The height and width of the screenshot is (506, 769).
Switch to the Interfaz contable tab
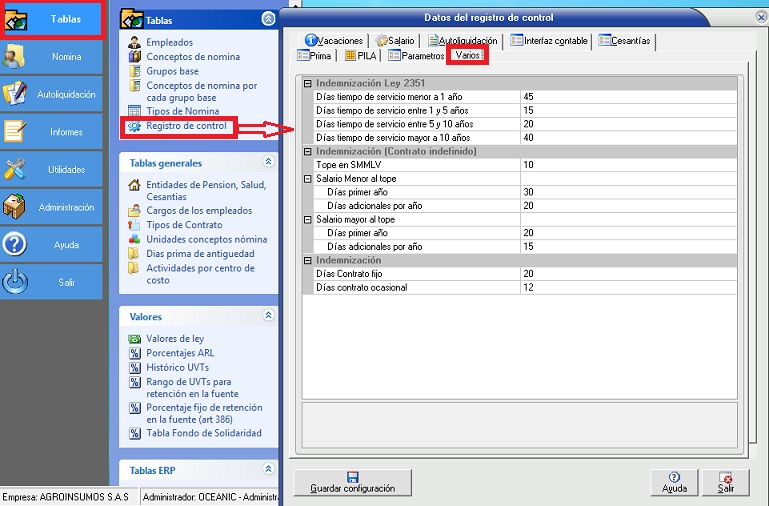(x=550, y=41)
